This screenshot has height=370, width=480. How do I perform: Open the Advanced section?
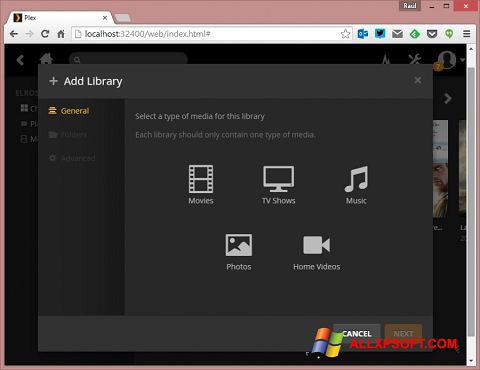[x=72, y=158]
